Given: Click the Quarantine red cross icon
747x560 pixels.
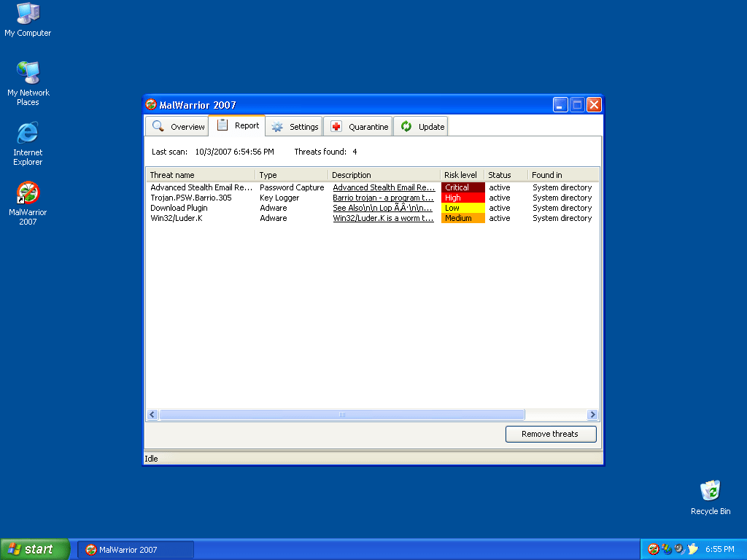Looking at the screenshot, I should [x=336, y=127].
